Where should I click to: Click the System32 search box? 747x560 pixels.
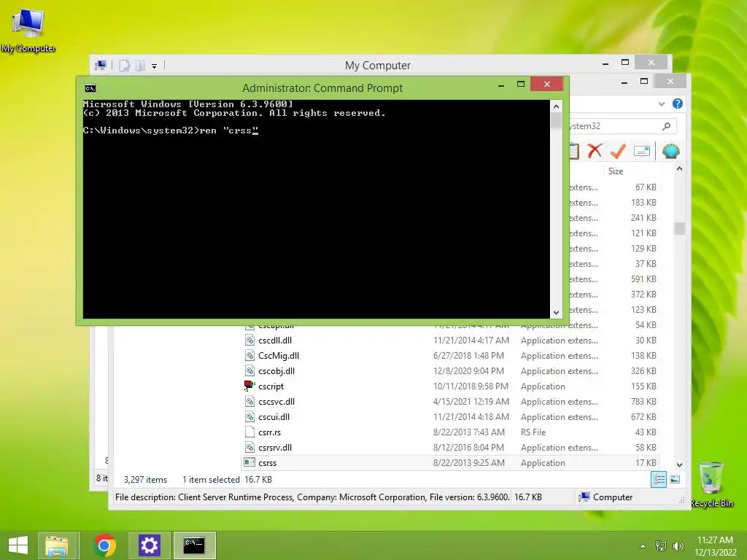coord(623,126)
